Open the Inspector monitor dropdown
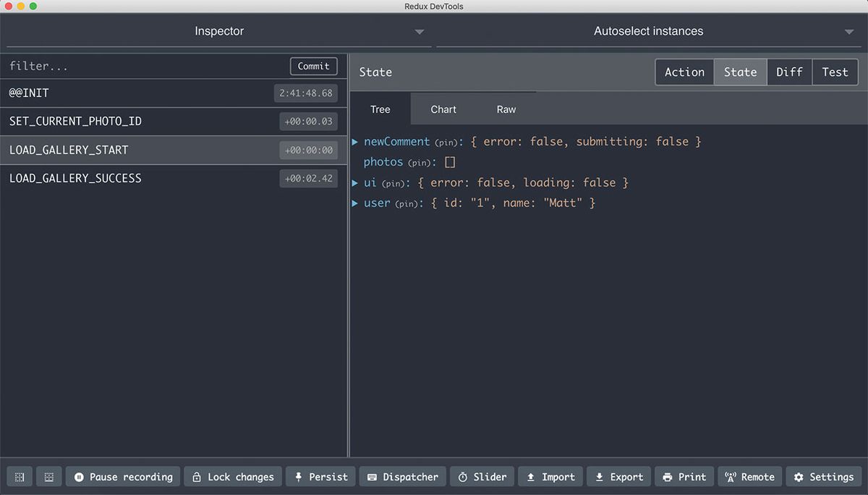Image resolution: width=868 pixels, height=495 pixels. [418, 32]
